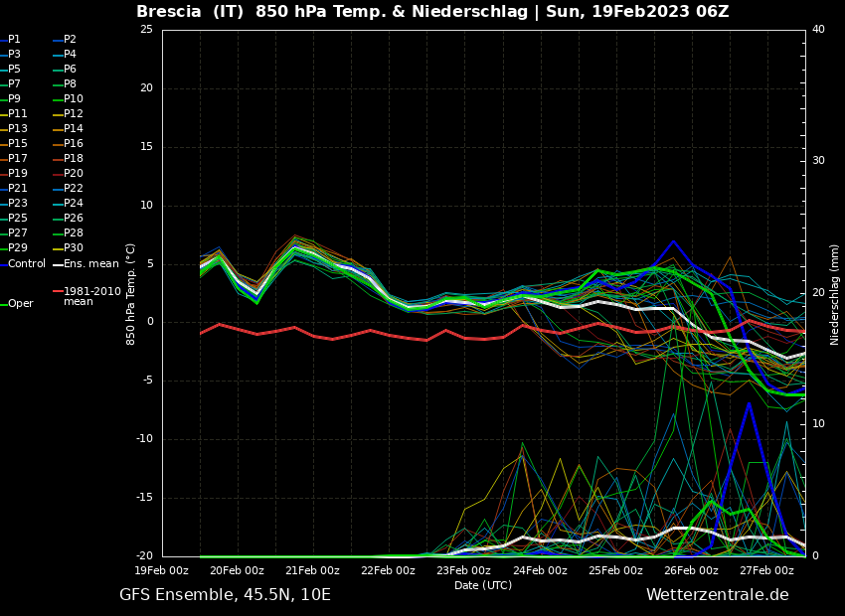Image resolution: width=845 pixels, height=616 pixels.
Task: Select the P20 legend entry
Action: pyautogui.click(x=74, y=174)
